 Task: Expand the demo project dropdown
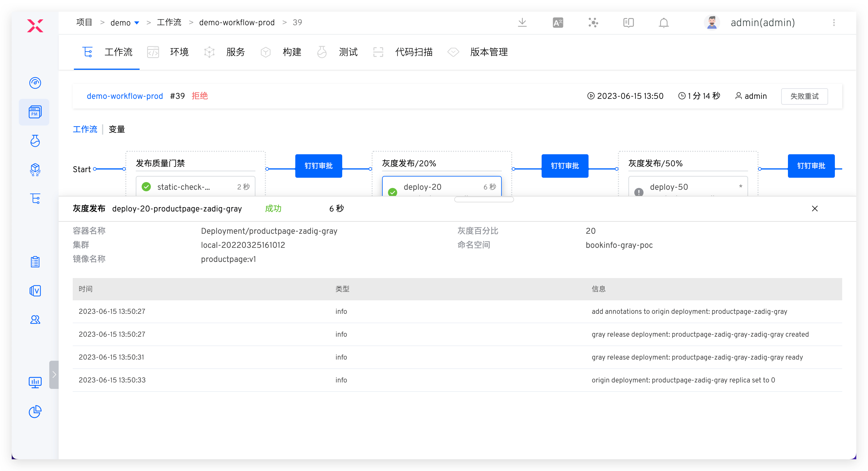pos(137,23)
